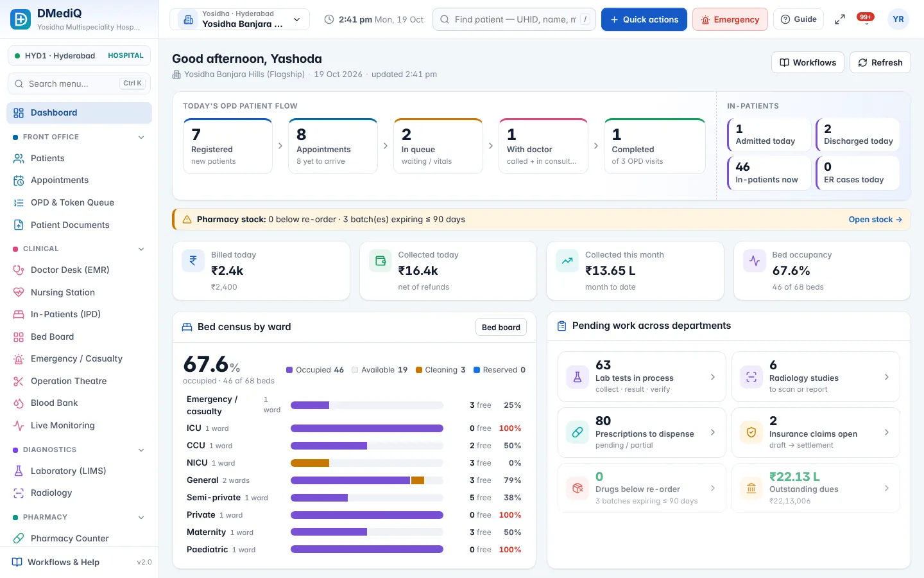Click the orange Cleaning legend swatch
This screenshot has width=924, height=578.
point(419,370)
